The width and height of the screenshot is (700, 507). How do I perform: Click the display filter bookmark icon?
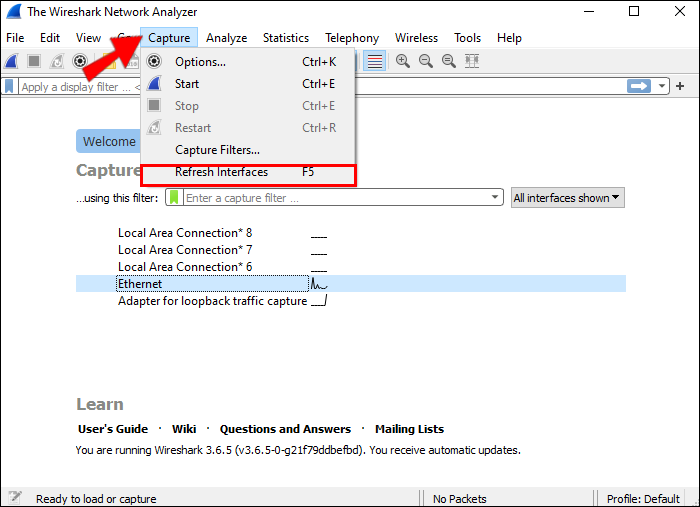[x=9, y=86]
